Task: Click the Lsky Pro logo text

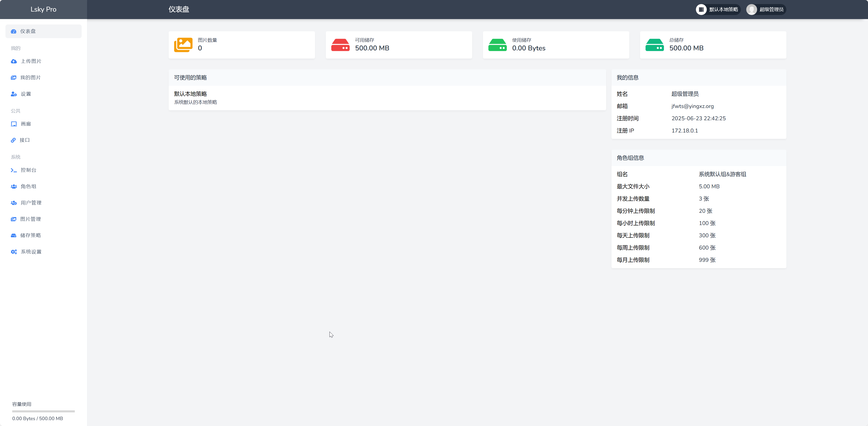Action: [x=44, y=10]
